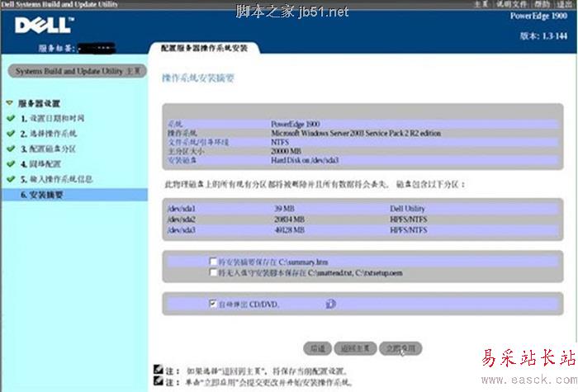Click the 后退 button
Image resolution: width=578 pixels, height=392 pixels.
tap(317, 348)
